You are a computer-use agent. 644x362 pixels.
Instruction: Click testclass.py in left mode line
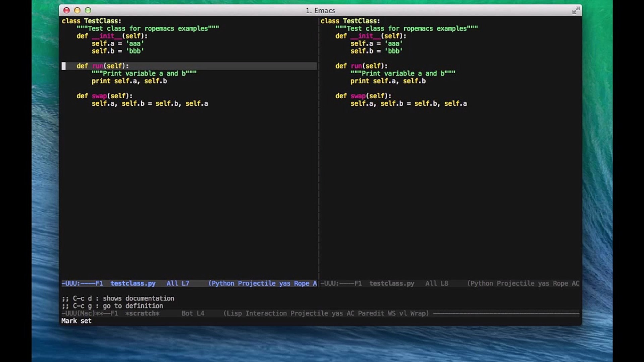[x=133, y=284]
